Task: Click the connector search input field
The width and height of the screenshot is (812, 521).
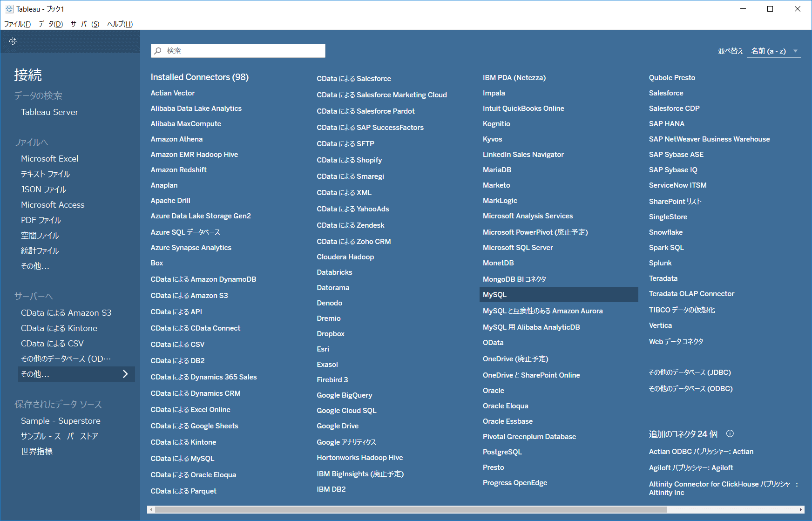Action: [238, 51]
